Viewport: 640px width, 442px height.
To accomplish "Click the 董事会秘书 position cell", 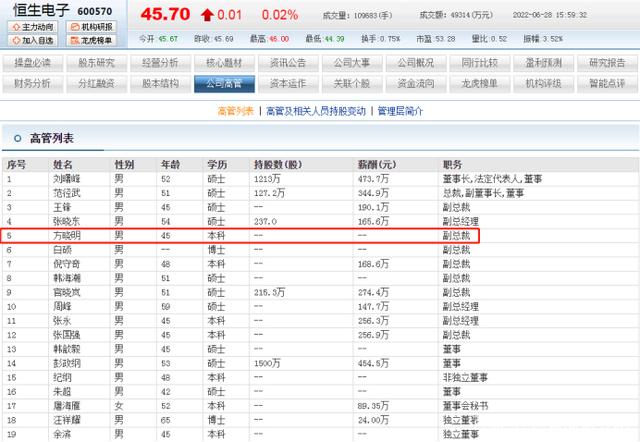I will click(466, 406).
